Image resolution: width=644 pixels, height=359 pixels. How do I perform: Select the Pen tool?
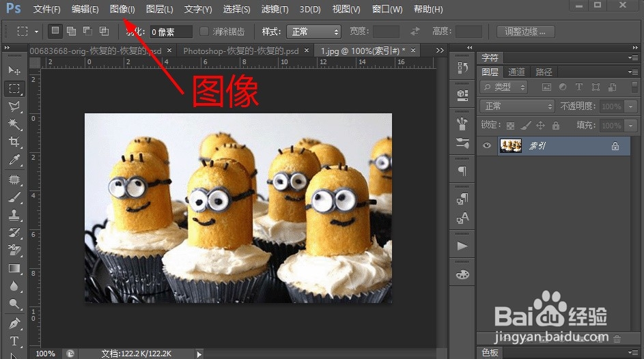[x=14, y=324]
